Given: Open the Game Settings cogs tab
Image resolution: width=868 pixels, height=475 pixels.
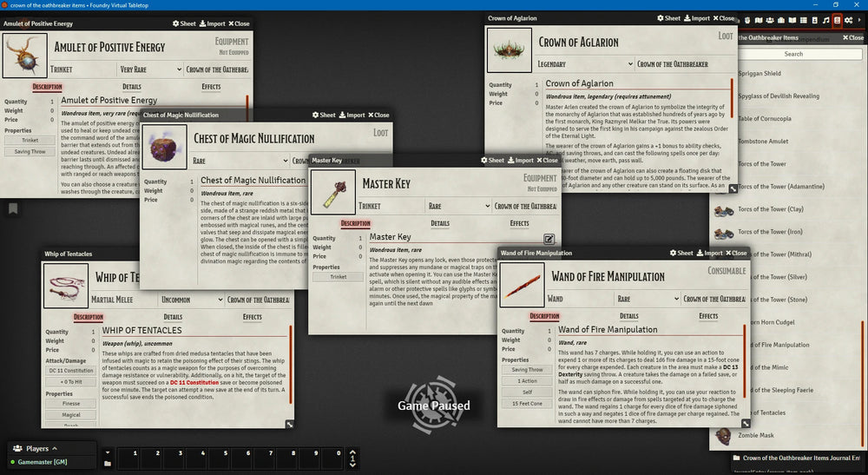Looking at the screenshot, I should point(849,20).
